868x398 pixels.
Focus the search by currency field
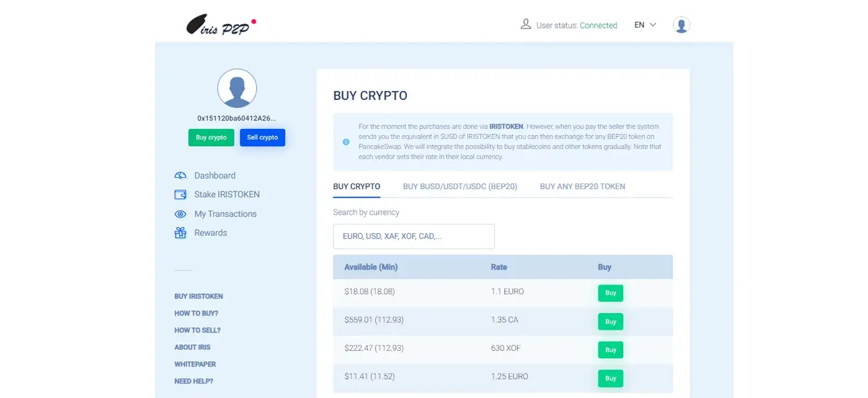tap(414, 236)
